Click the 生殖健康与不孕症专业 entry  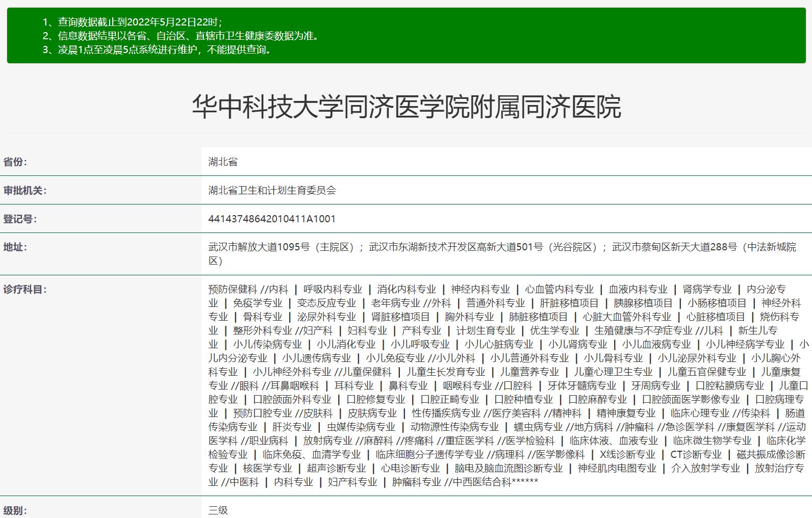[x=643, y=331]
